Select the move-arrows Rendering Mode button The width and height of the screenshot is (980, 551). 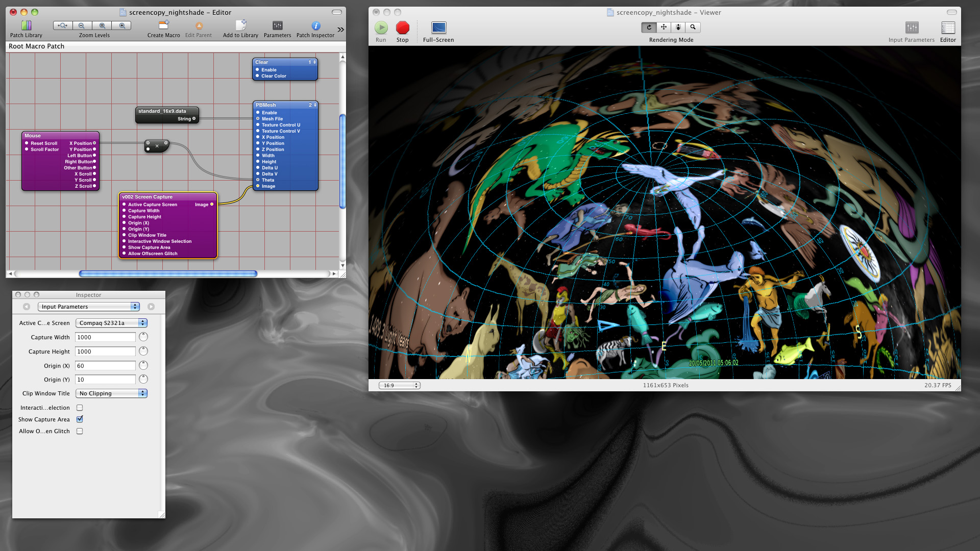click(x=664, y=27)
